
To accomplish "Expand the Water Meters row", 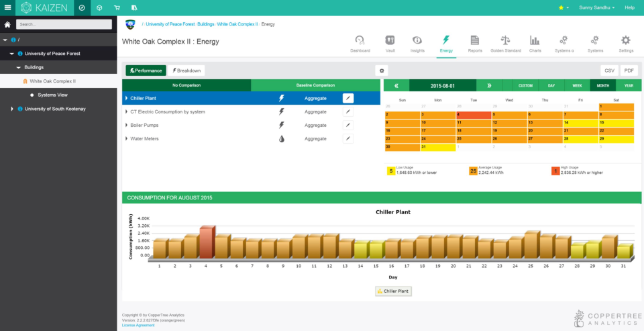I will pyautogui.click(x=127, y=138).
